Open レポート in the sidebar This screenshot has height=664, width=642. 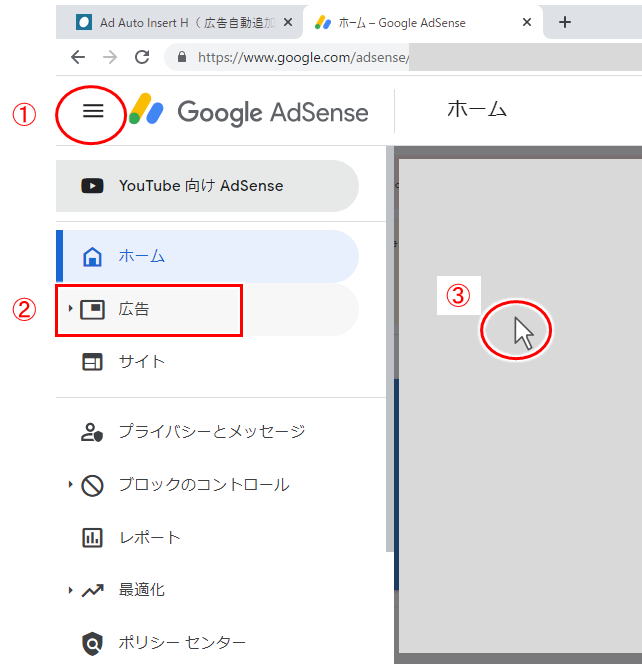pos(207,538)
